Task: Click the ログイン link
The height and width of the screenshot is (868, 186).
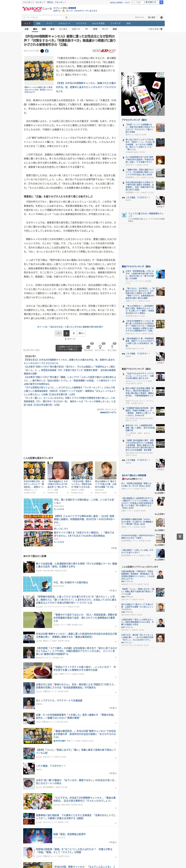Action: point(57,11)
